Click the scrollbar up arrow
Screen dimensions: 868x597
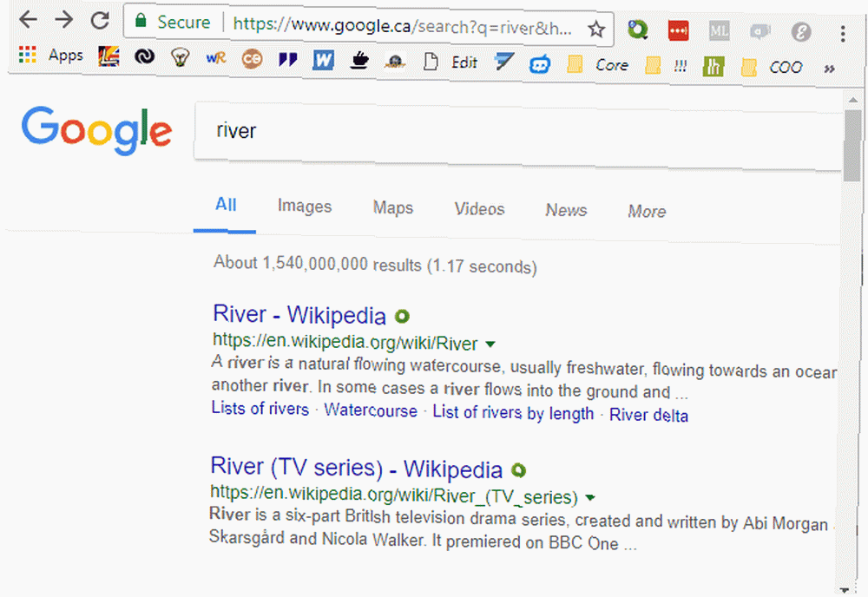tap(852, 100)
